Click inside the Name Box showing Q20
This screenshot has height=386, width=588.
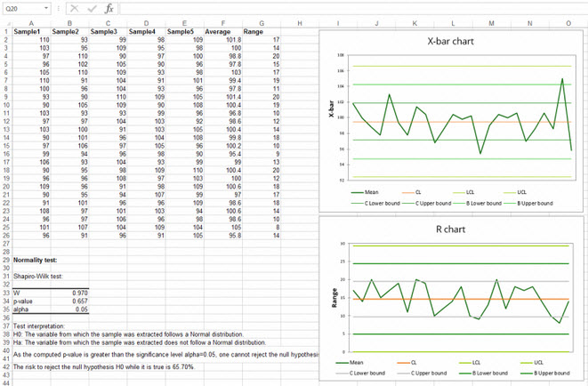21,8
